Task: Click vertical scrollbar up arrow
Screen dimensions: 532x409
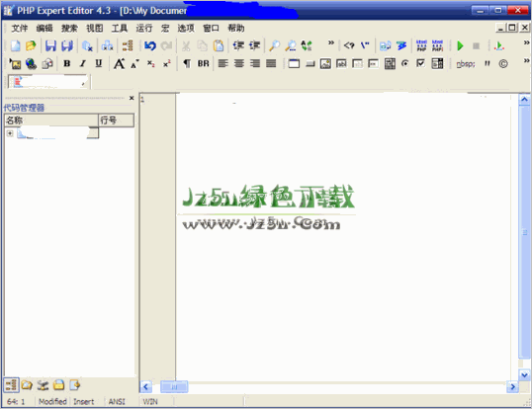Action: (524, 100)
